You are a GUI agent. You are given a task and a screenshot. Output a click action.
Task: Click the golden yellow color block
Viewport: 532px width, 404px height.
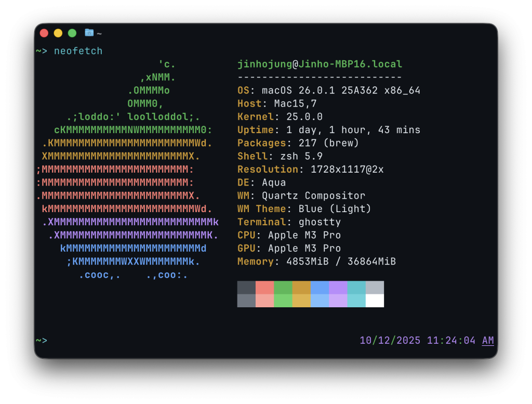tap(301, 288)
